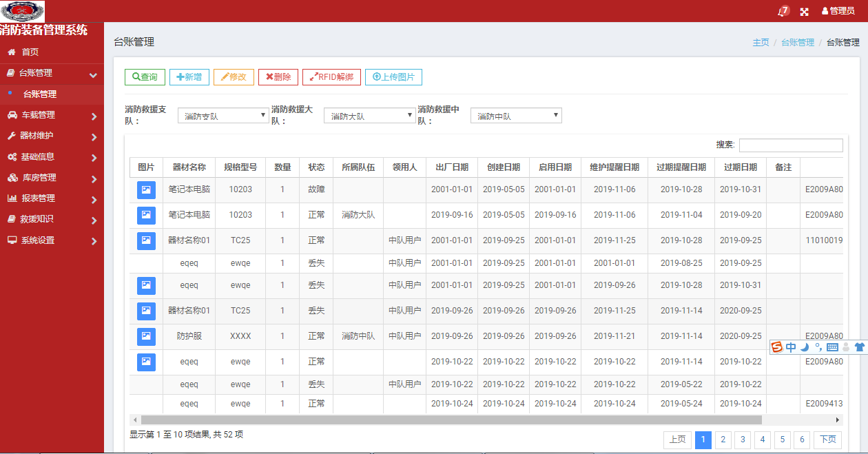
Task: Open the 消防支队 dropdown
Action: coord(223,116)
